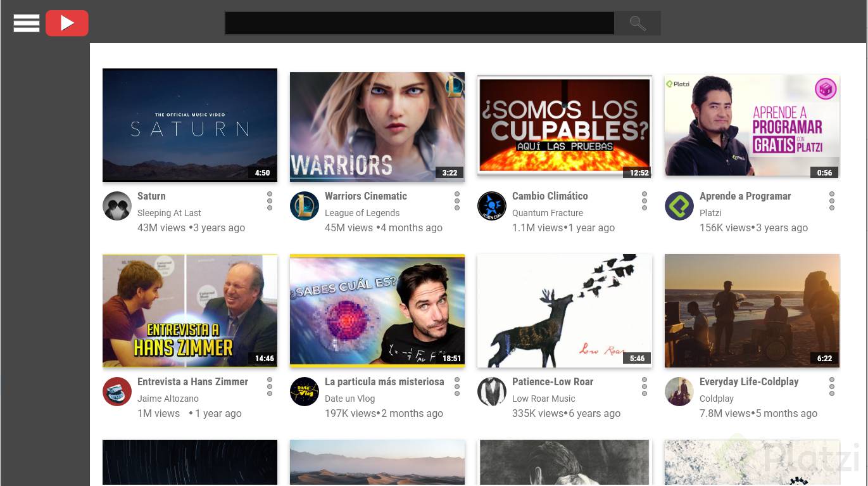
Task: Visit the Coldplay channel name
Action: [x=717, y=399]
